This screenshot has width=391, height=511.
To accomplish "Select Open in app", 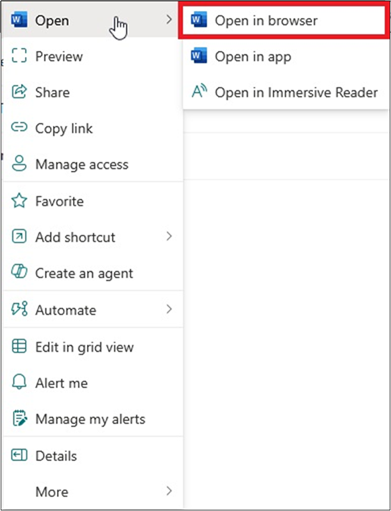I will pos(285,56).
